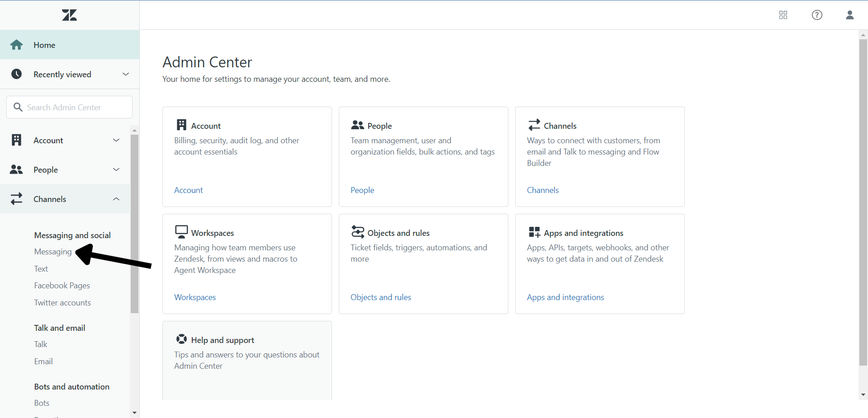Follow the People link in People card
Viewport: 868px width, 418px height.
point(362,190)
